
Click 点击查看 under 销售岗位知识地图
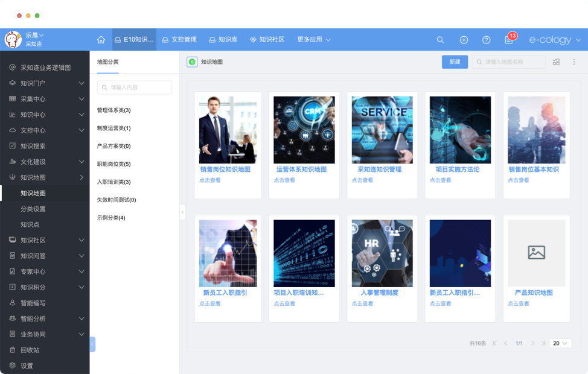tap(210, 180)
